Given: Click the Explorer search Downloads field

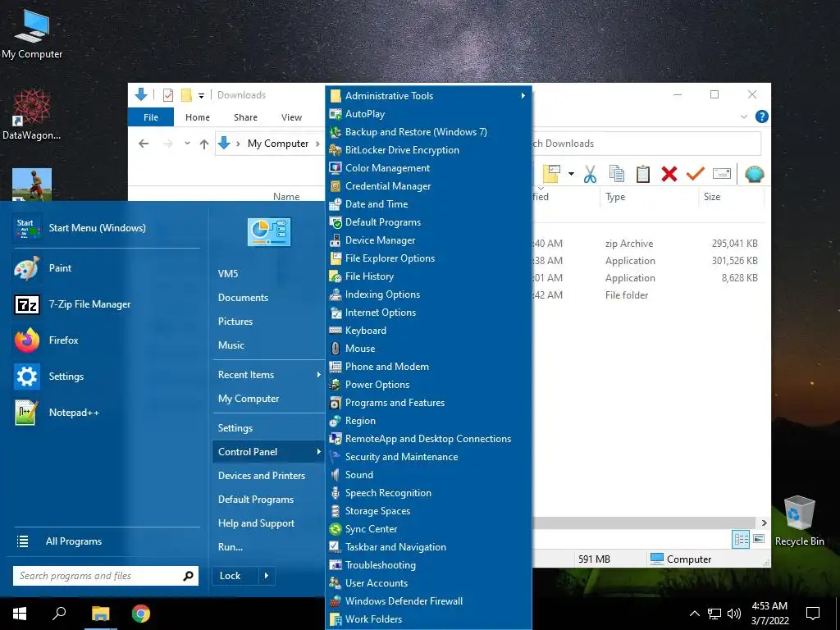Looking at the screenshot, I should pos(646,143).
